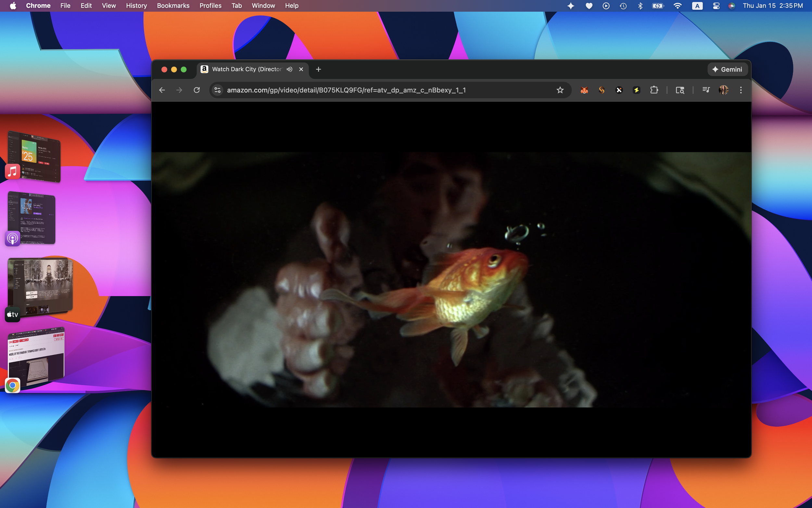
Task: Mute the Dark City tab audio
Action: pyautogui.click(x=289, y=69)
